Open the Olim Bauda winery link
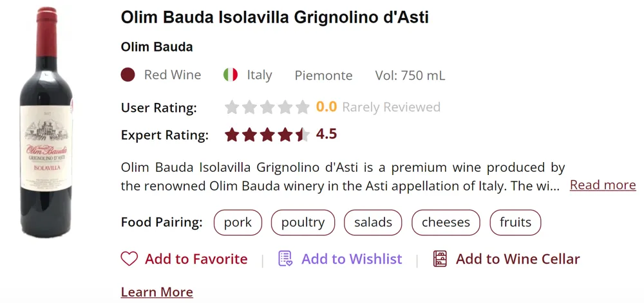This screenshot has width=644, height=303. [156, 47]
